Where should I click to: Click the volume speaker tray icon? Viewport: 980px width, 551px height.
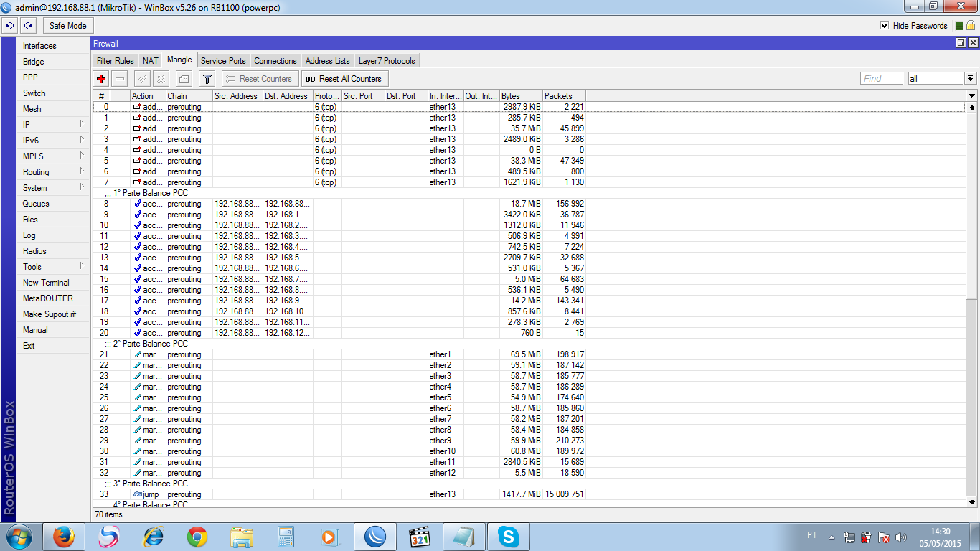902,537
